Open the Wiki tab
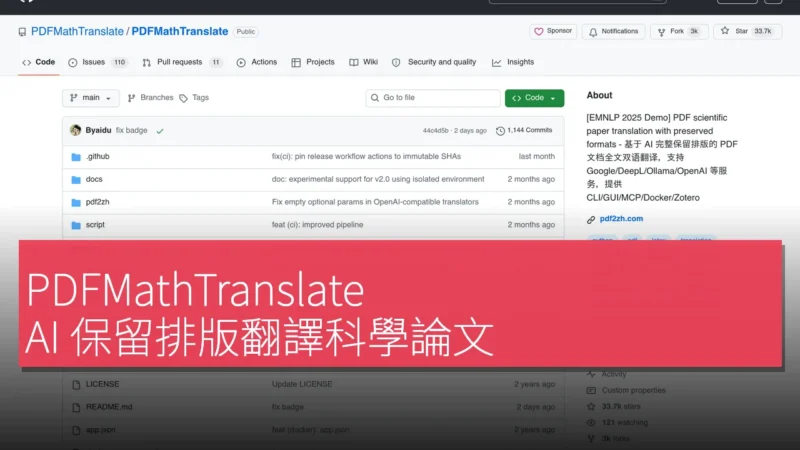This screenshot has height=450, width=800. point(364,62)
